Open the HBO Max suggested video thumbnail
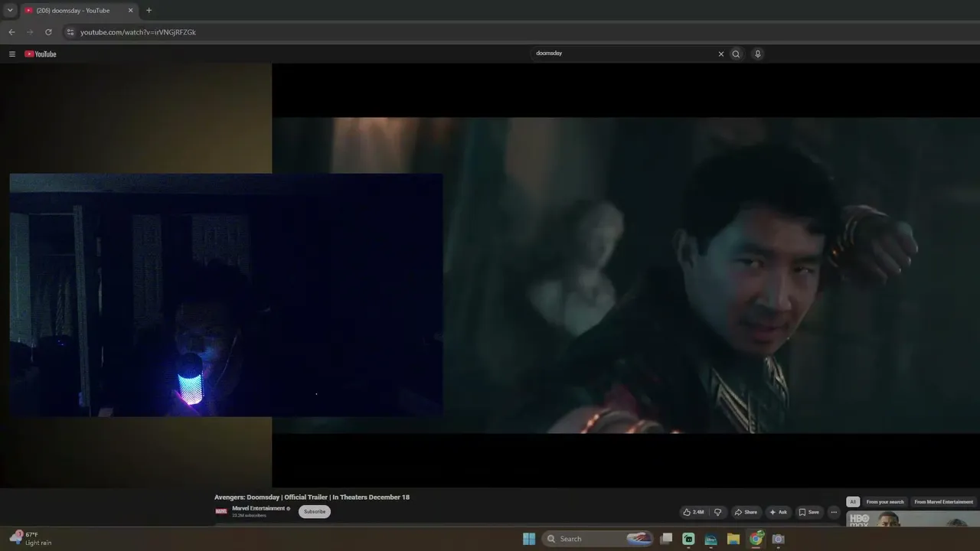The width and height of the screenshot is (980, 551). (912, 520)
